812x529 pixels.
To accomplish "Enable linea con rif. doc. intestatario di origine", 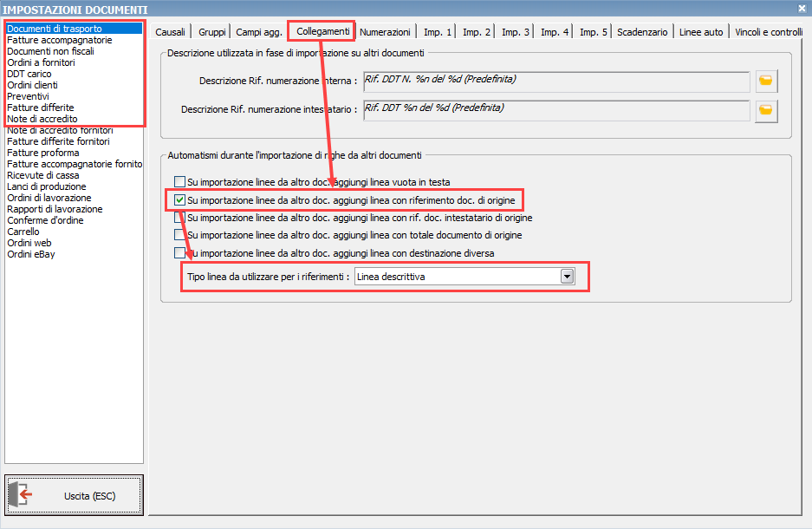I will [179, 218].
